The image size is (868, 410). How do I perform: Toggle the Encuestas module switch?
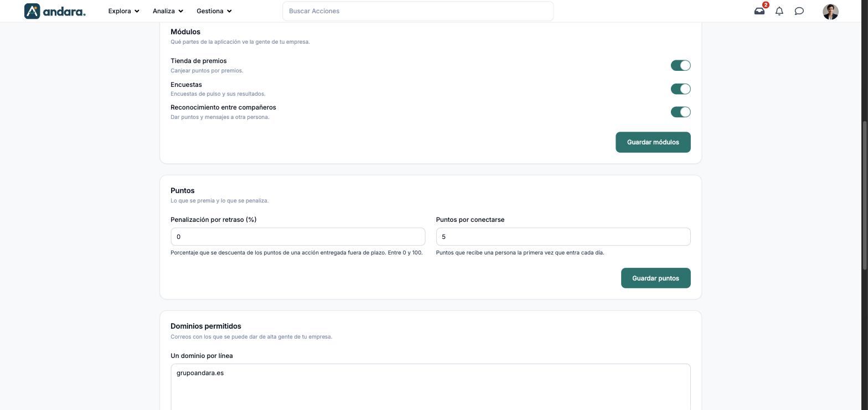click(680, 89)
